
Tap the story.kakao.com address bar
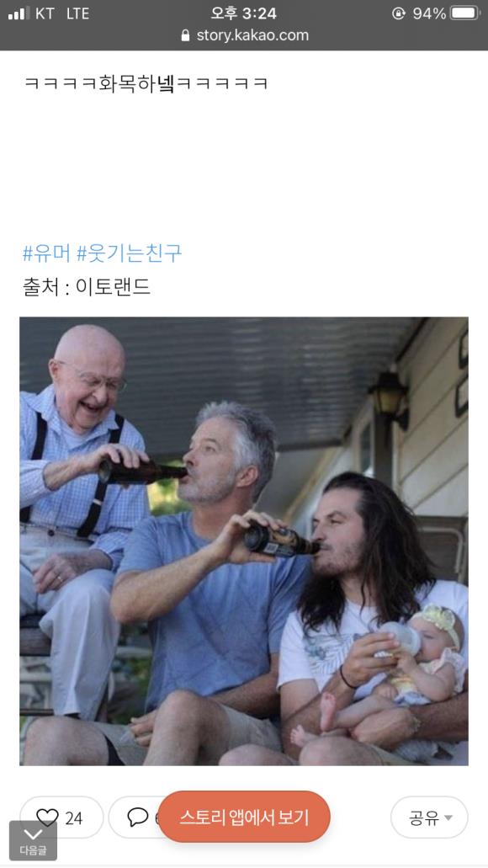pyautogui.click(x=244, y=35)
